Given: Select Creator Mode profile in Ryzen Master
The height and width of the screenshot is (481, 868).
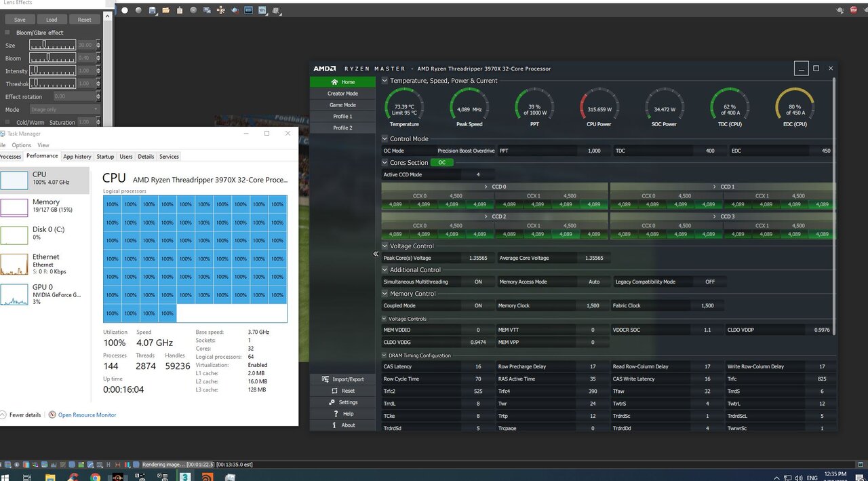Looking at the screenshot, I should tap(342, 94).
